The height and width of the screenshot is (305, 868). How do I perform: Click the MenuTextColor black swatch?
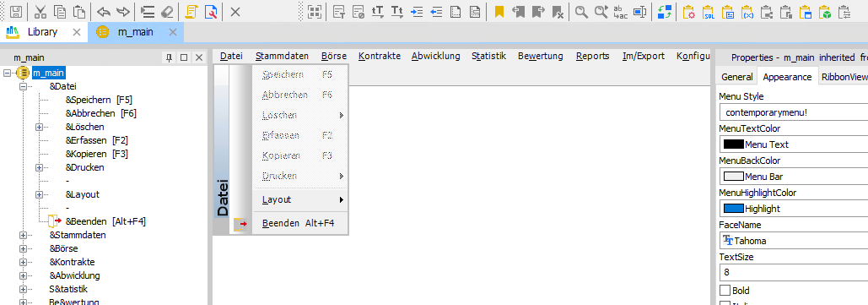click(x=734, y=144)
